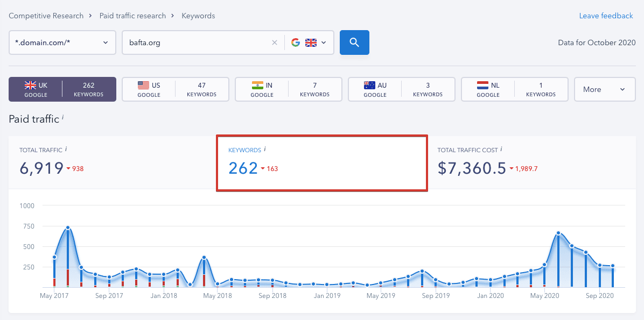
Task: Click the Keywords breadcrumb item
Action: click(x=198, y=16)
